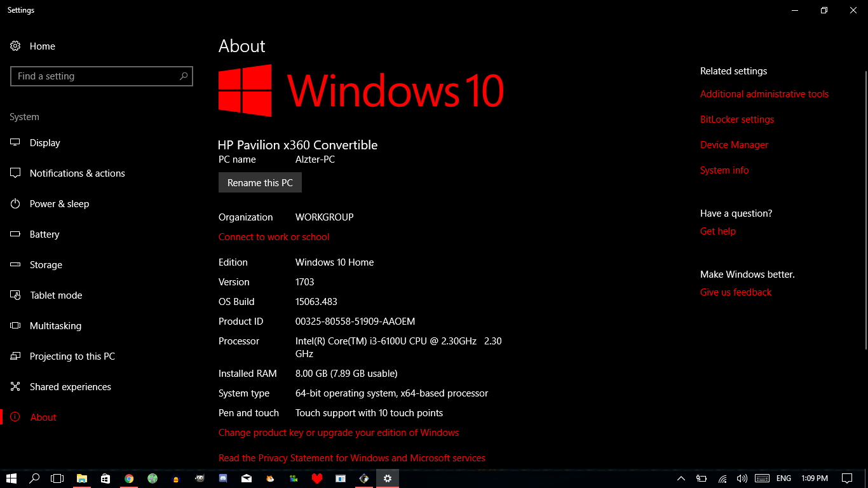Click PC name value Alzter-PC
This screenshot has height=488, width=868.
pyautogui.click(x=315, y=159)
